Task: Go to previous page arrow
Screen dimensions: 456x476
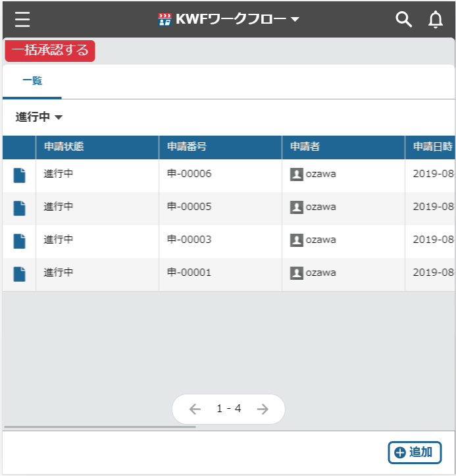Action: [195, 409]
